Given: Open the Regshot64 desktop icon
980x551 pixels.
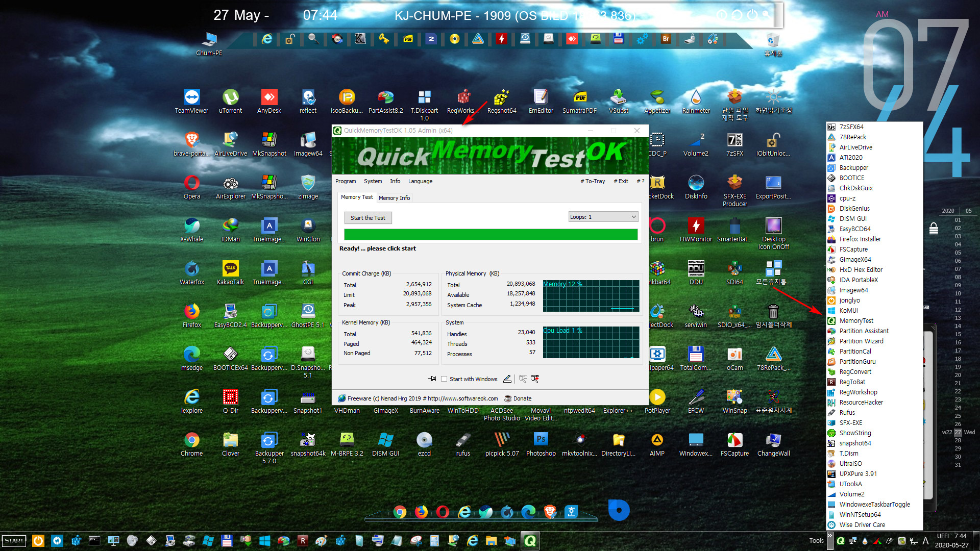Looking at the screenshot, I should [502, 101].
